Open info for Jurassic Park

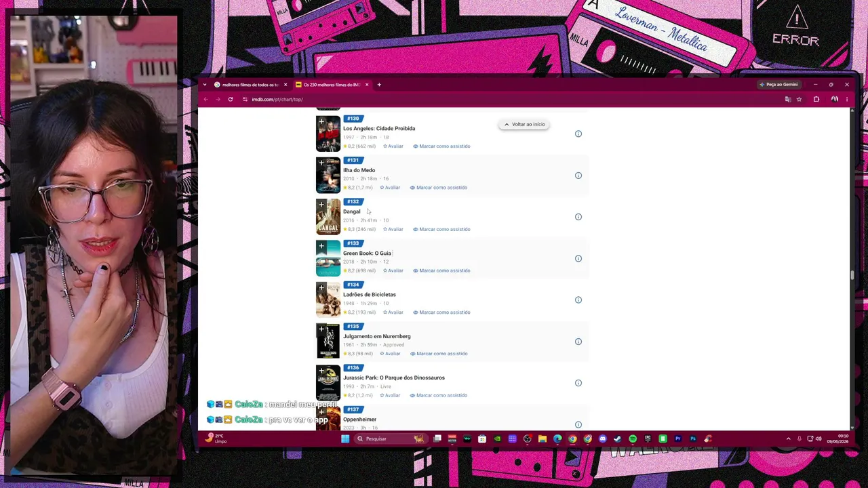click(578, 383)
